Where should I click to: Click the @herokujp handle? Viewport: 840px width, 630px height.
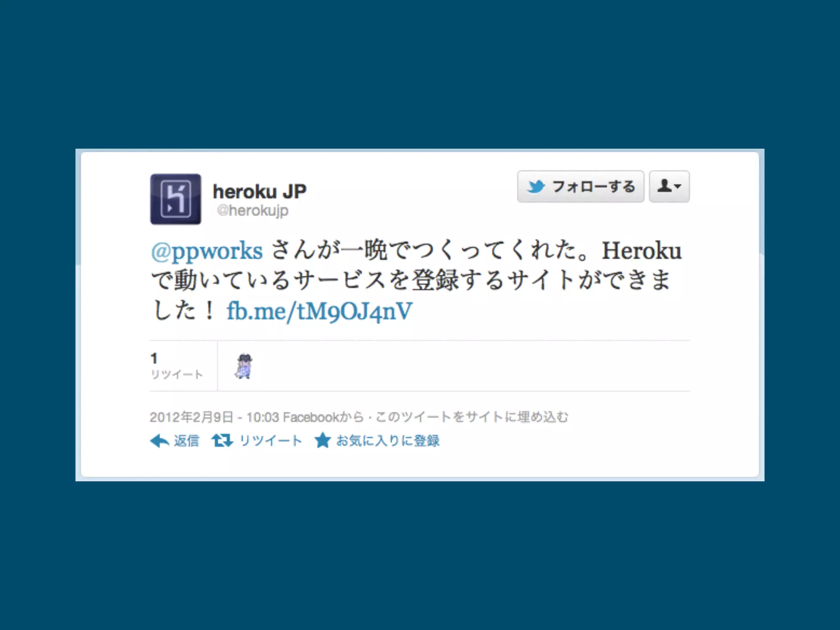253,210
